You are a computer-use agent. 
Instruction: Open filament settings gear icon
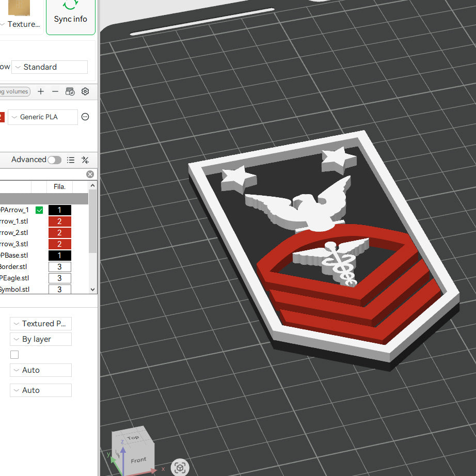pyautogui.click(x=85, y=91)
